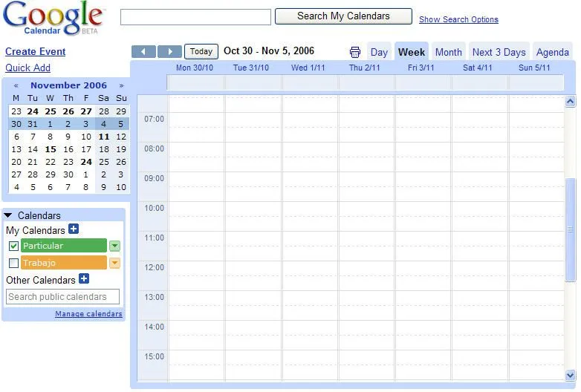Select the green Particular calendar label

64,246
